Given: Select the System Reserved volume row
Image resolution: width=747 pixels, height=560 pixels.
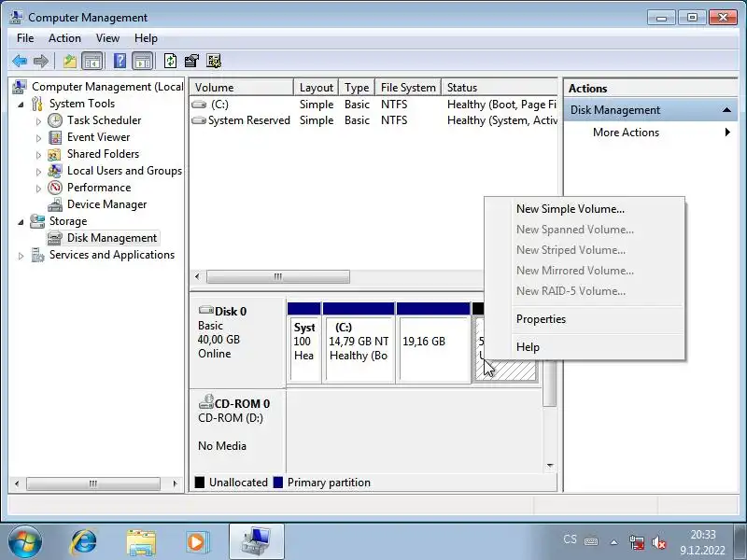Looking at the screenshot, I should (373, 120).
